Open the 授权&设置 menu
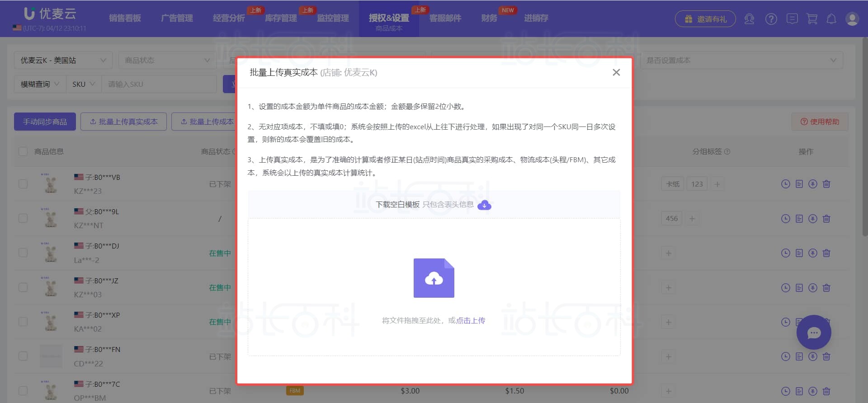The width and height of the screenshot is (868, 403). (x=389, y=18)
